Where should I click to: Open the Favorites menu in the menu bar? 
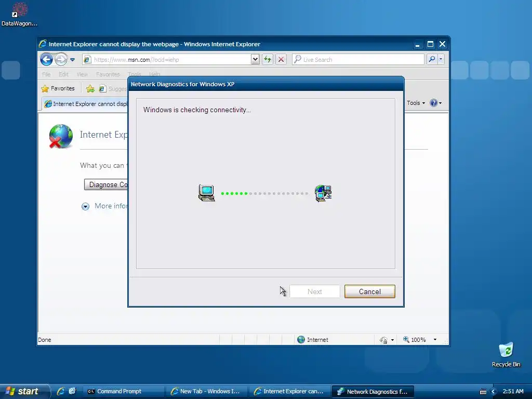(108, 74)
